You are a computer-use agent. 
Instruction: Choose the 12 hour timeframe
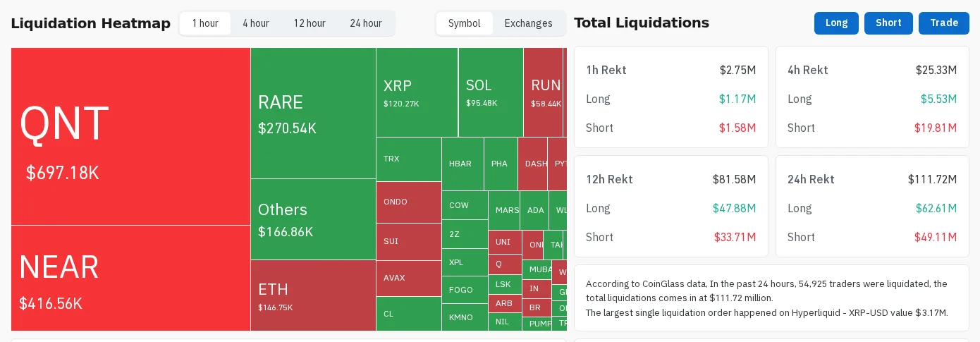click(310, 23)
